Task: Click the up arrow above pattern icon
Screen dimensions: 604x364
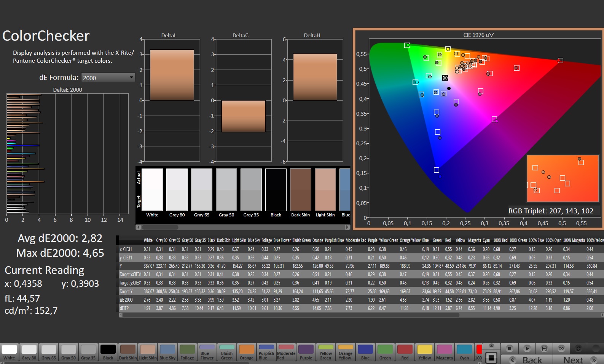Action: pyautogui.click(x=491, y=345)
